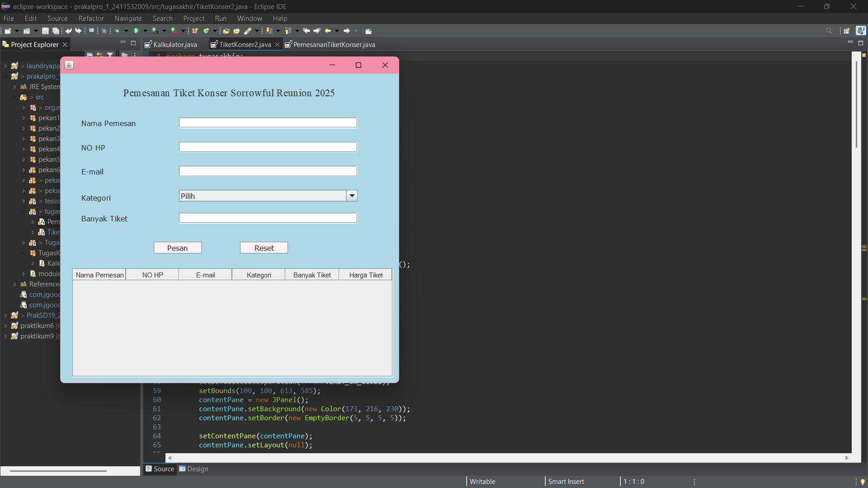
Task: Click the Nama Pemesan text field
Action: [x=268, y=123]
